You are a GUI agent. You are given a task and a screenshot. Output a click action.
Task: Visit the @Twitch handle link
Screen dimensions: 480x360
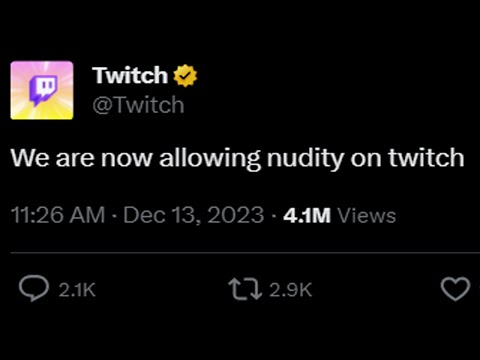coord(138,105)
